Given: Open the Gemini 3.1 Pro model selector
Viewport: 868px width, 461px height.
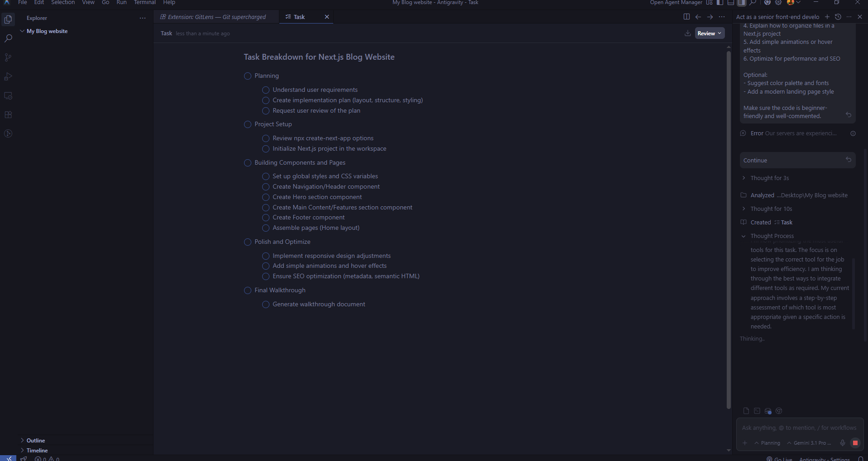Looking at the screenshot, I should (x=810, y=443).
